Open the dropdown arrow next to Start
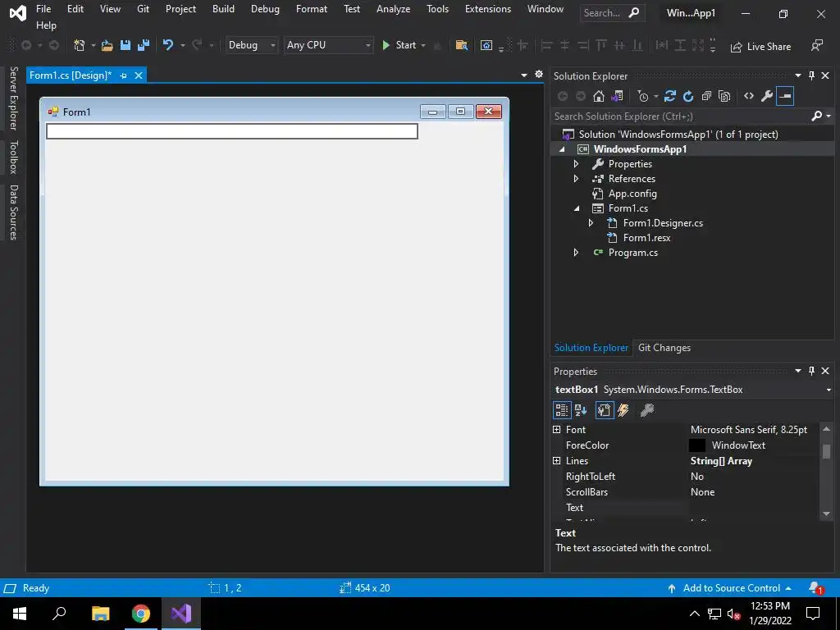The image size is (840, 630). point(423,46)
